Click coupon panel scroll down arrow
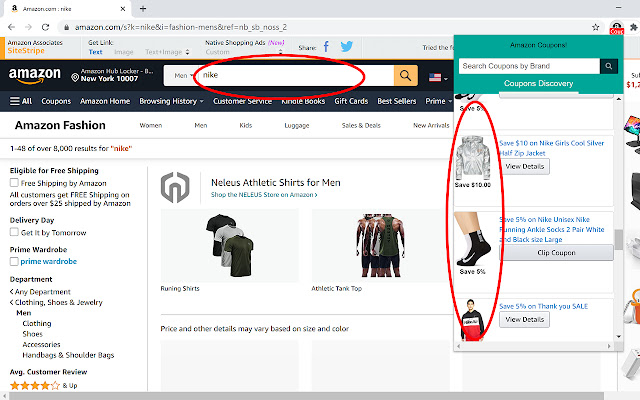 619,337
